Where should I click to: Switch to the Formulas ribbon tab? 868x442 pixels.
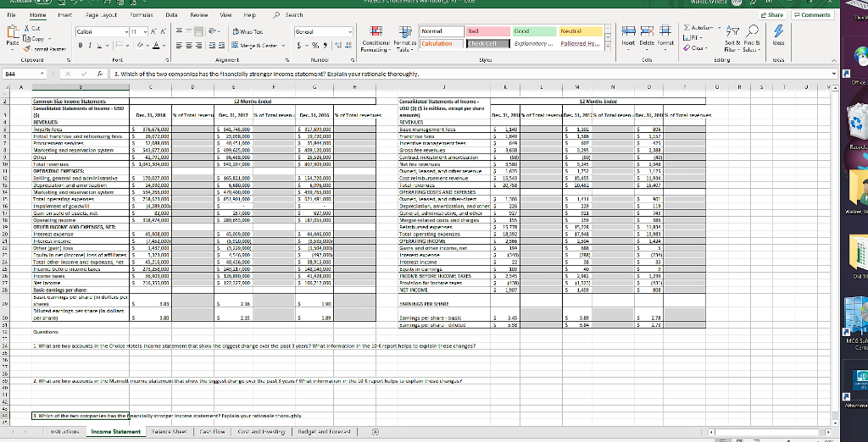pos(141,15)
